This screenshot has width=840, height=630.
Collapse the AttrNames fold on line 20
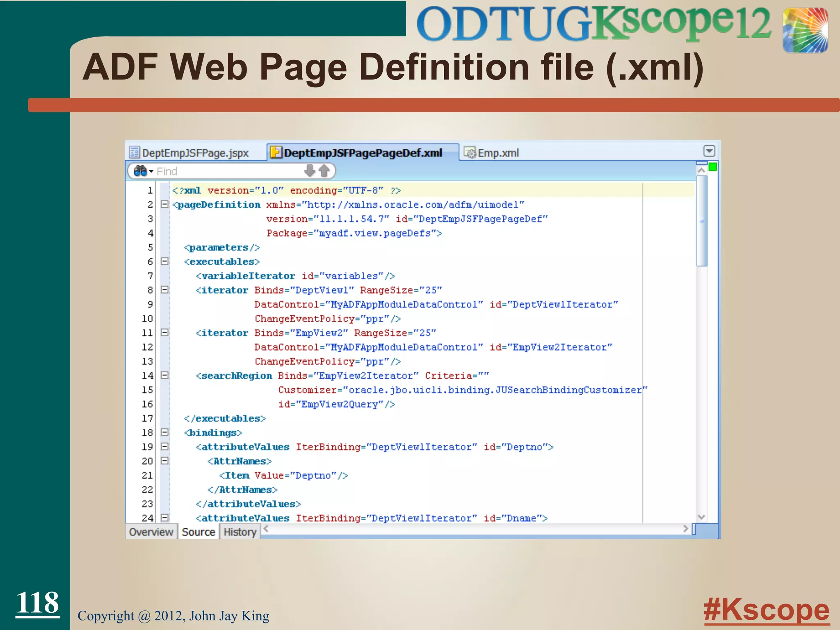click(x=164, y=461)
